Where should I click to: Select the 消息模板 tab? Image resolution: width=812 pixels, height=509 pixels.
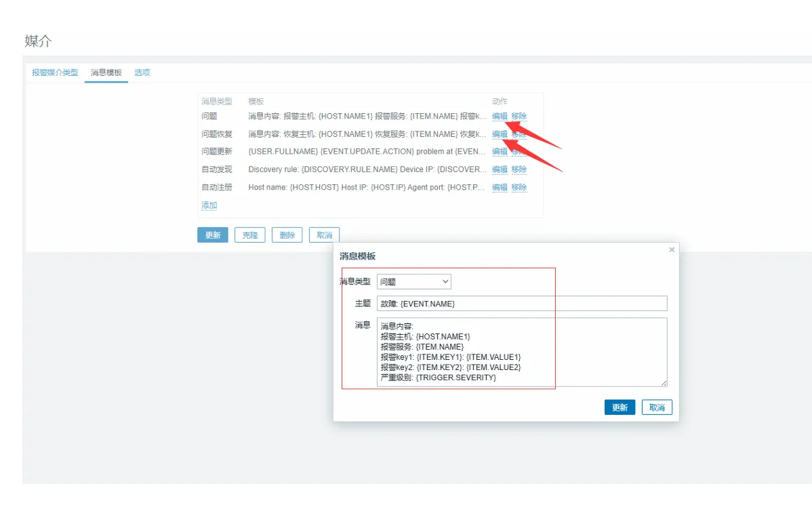pyautogui.click(x=106, y=73)
